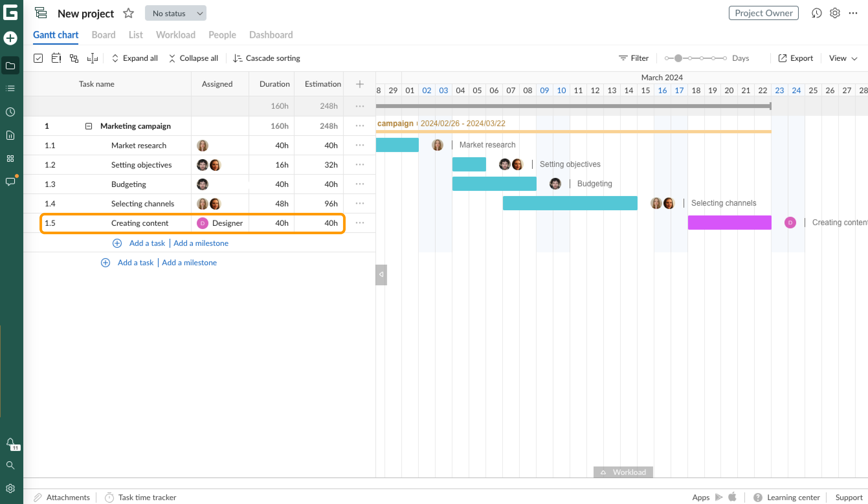Open the View dropdown menu
The image size is (868, 504).
[842, 58]
